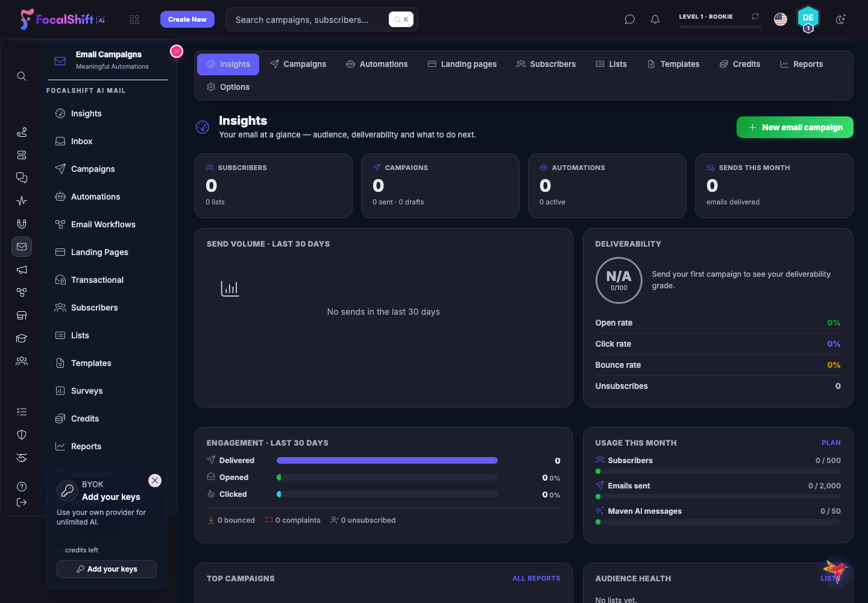Open the megaphone icon in left rail
This screenshot has height=603, width=868.
(22, 270)
